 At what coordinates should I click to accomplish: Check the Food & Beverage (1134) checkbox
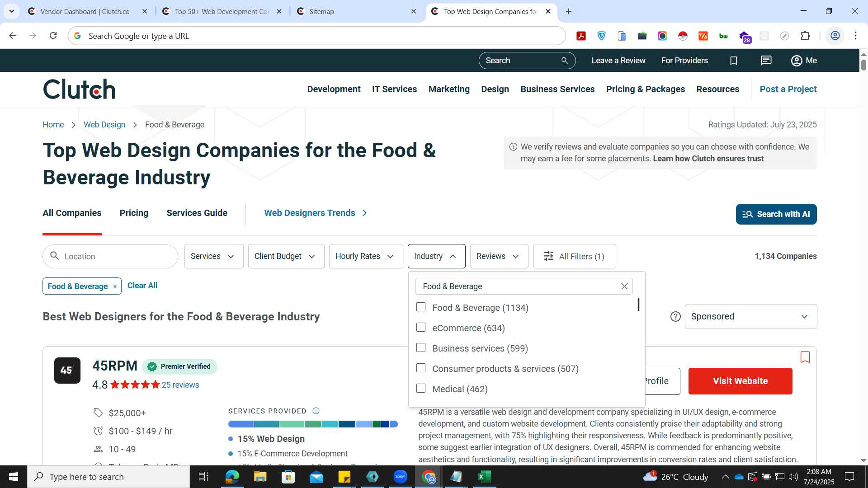pos(421,307)
